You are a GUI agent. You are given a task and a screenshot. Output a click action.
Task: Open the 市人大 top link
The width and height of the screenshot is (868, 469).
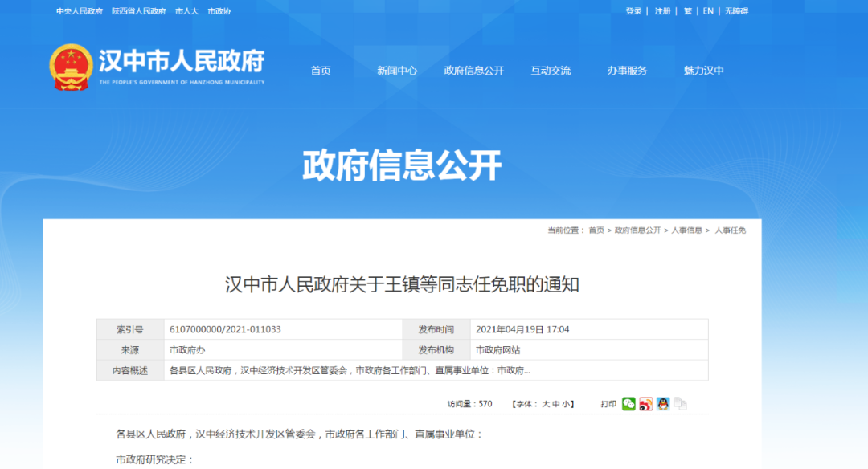point(186,11)
